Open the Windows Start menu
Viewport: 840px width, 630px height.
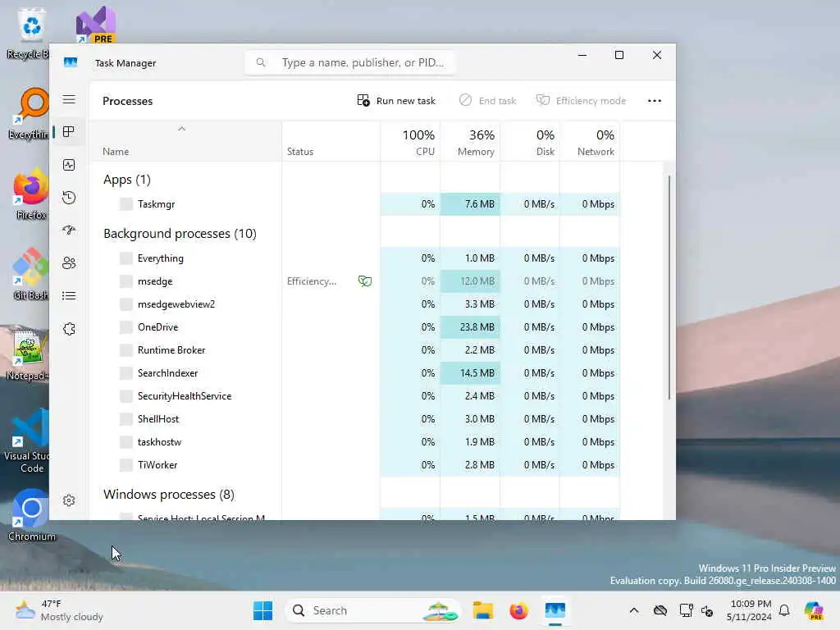click(262, 610)
